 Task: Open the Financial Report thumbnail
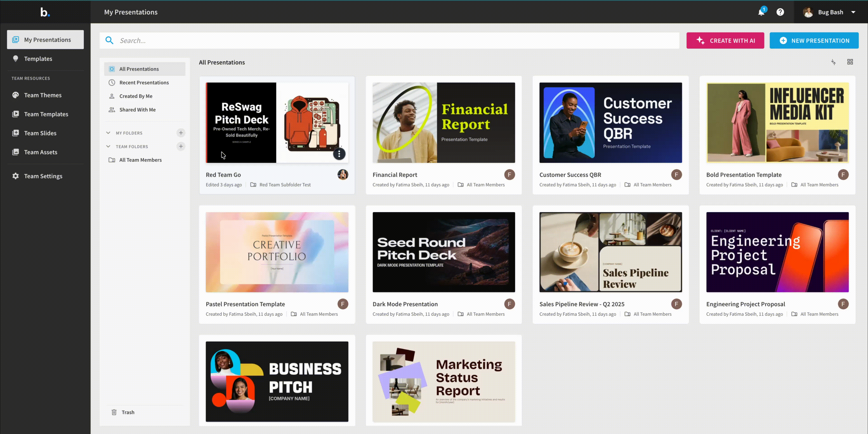pos(444,123)
